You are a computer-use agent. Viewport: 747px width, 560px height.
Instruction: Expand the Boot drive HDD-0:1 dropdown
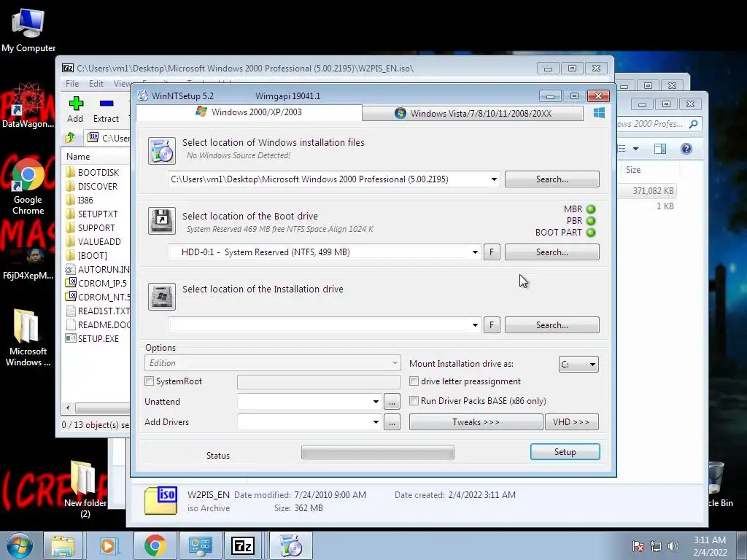coord(475,252)
